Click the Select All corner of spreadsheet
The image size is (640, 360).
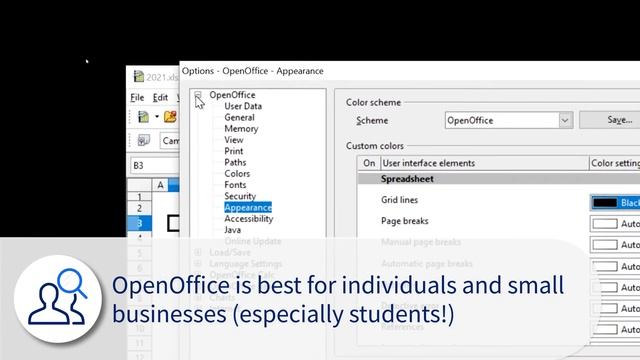[140, 185]
